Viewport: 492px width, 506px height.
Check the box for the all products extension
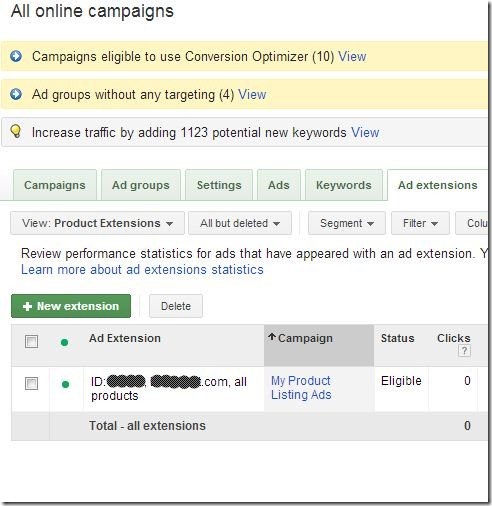pyautogui.click(x=31, y=383)
